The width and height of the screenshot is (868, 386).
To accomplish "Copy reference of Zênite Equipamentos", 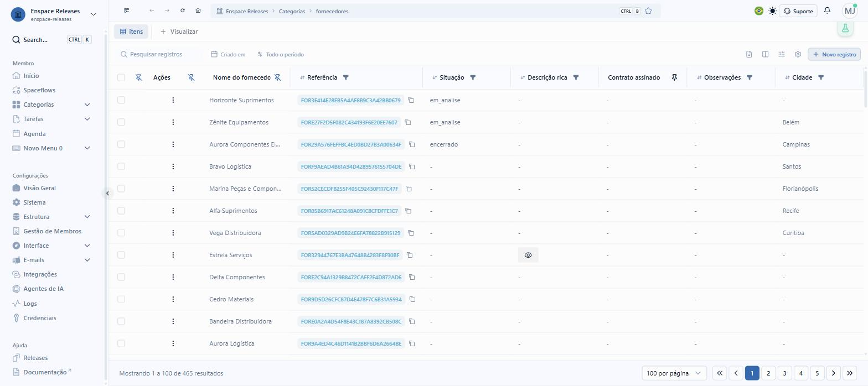I will pos(407,122).
